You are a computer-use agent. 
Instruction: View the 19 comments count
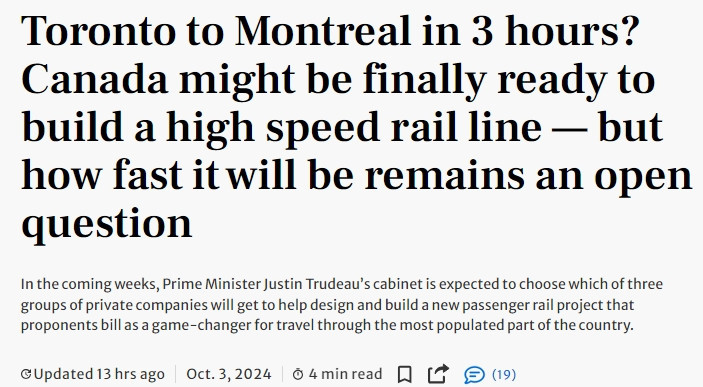[x=504, y=374]
